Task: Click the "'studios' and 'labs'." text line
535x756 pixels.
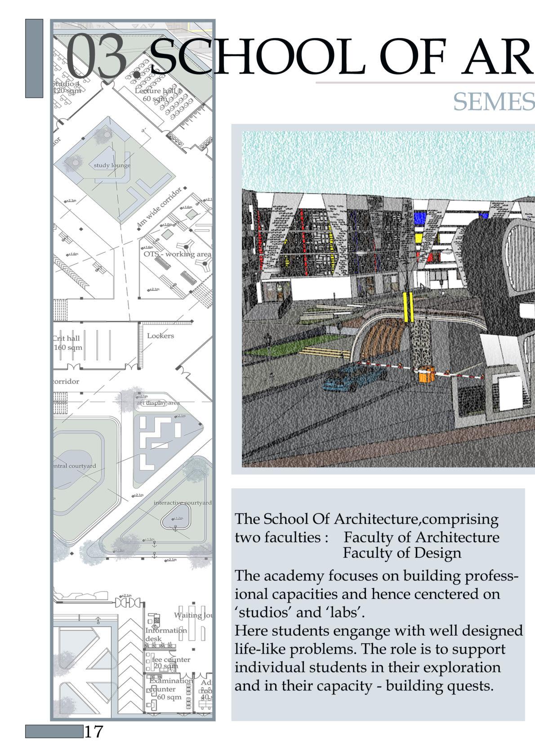Action: [300, 612]
